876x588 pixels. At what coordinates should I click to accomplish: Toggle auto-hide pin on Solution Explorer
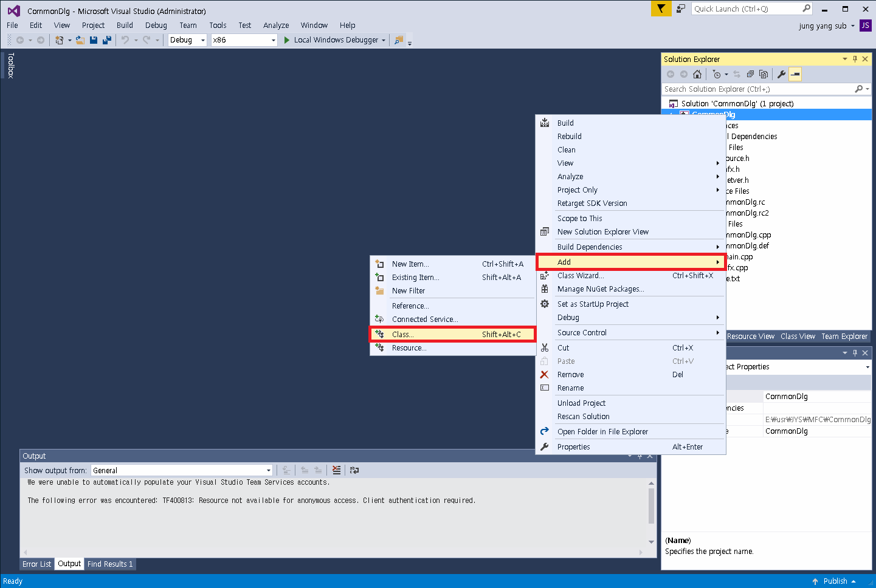click(855, 59)
